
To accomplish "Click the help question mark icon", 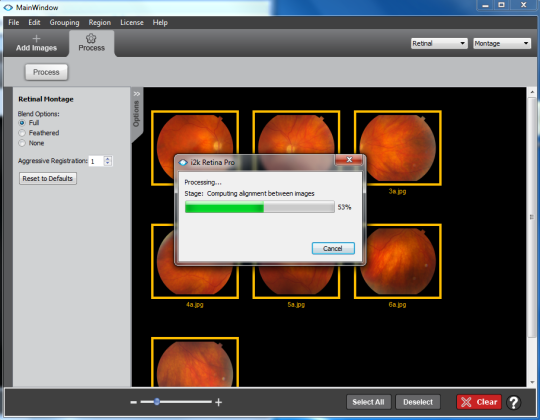I will 513,402.
